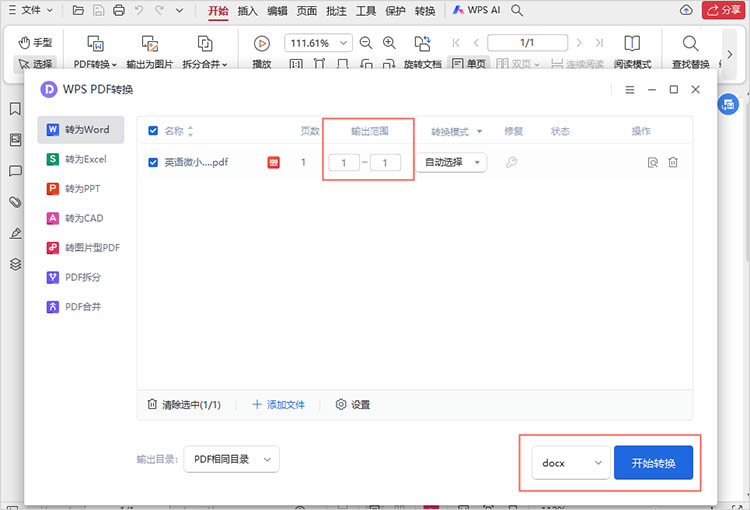Image resolution: width=750 pixels, height=510 pixels.
Task: Switch to the 编辑 ribbon tab
Action: pos(277,11)
